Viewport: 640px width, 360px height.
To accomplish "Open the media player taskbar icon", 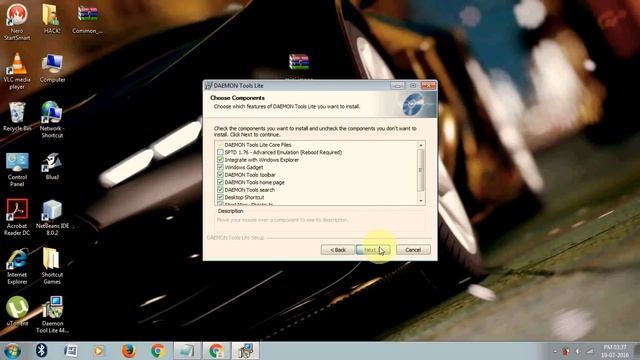I will click(x=99, y=351).
